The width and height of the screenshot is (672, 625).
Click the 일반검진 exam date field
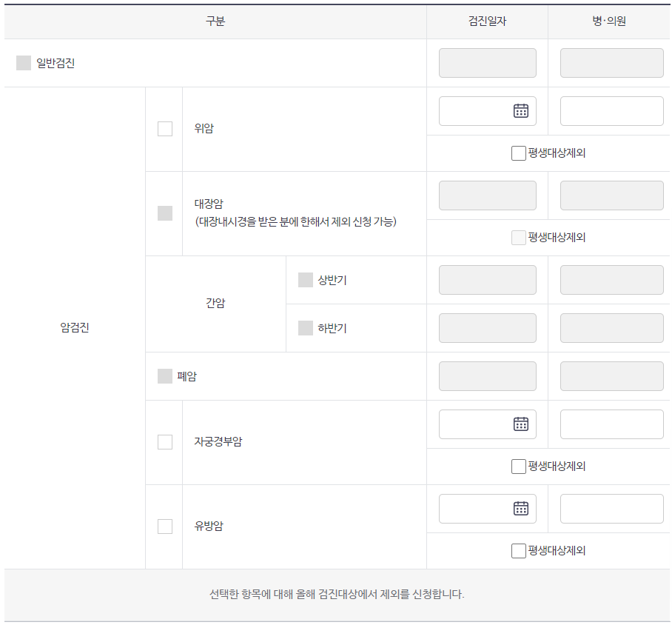488,63
